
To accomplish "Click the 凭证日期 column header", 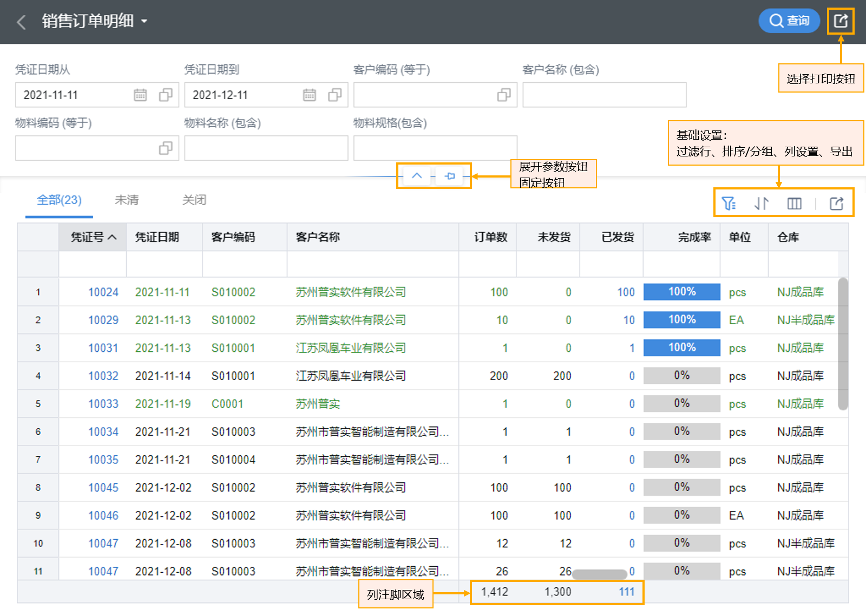I will pyautogui.click(x=165, y=237).
